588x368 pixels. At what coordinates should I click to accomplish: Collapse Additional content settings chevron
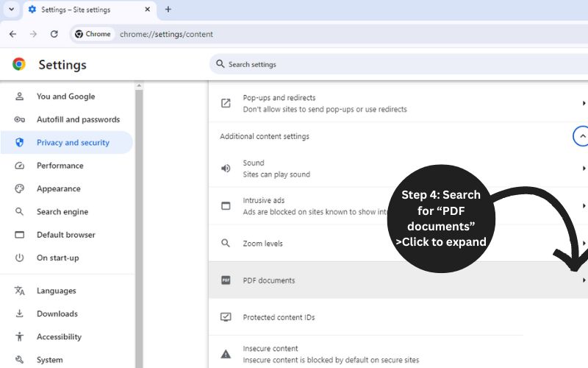[581, 136]
